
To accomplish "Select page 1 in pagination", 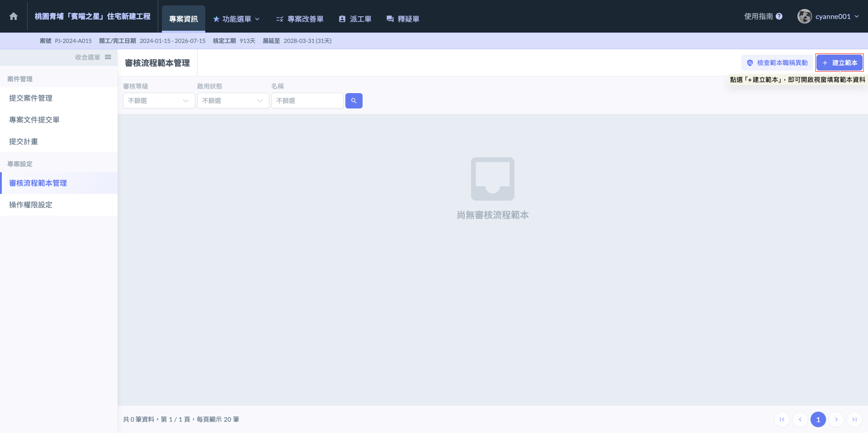I will pyautogui.click(x=818, y=419).
